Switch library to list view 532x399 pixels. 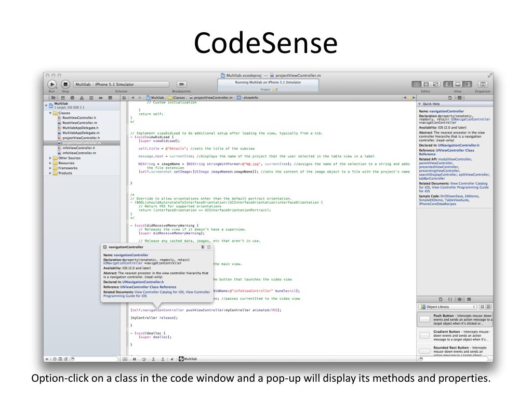[488, 307]
